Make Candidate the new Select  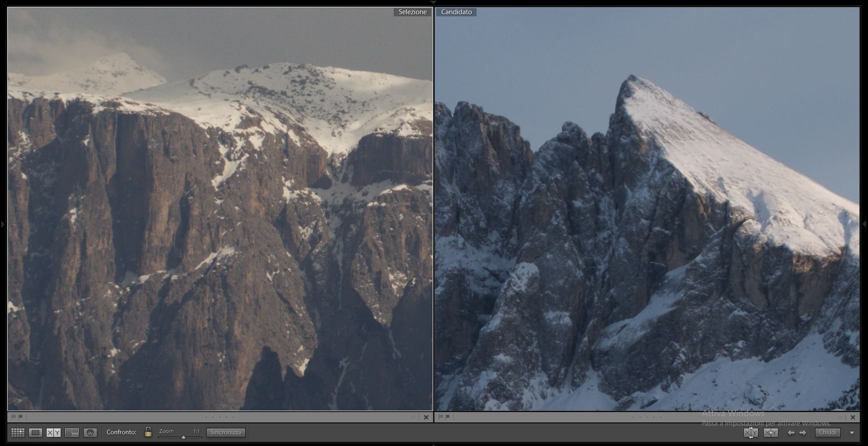pyautogui.click(x=771, y=432)
